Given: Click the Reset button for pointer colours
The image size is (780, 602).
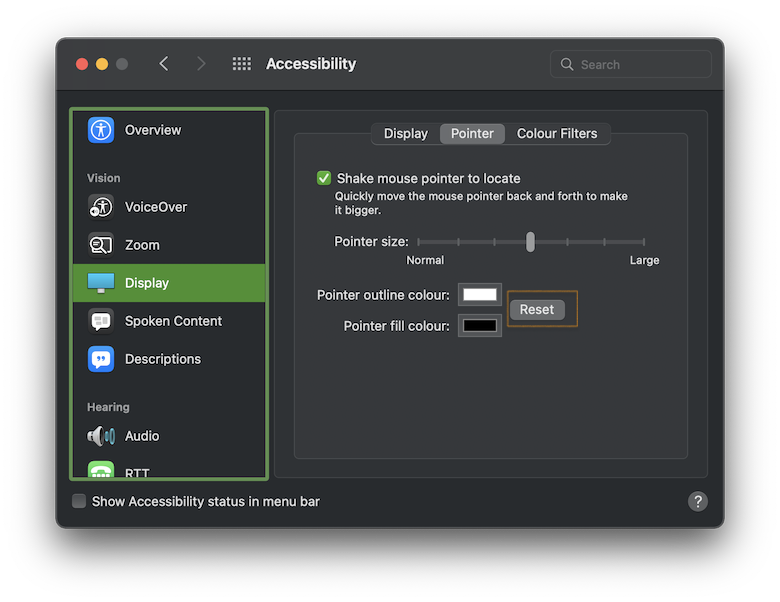Looking at the screenshot, I should 537,309.
